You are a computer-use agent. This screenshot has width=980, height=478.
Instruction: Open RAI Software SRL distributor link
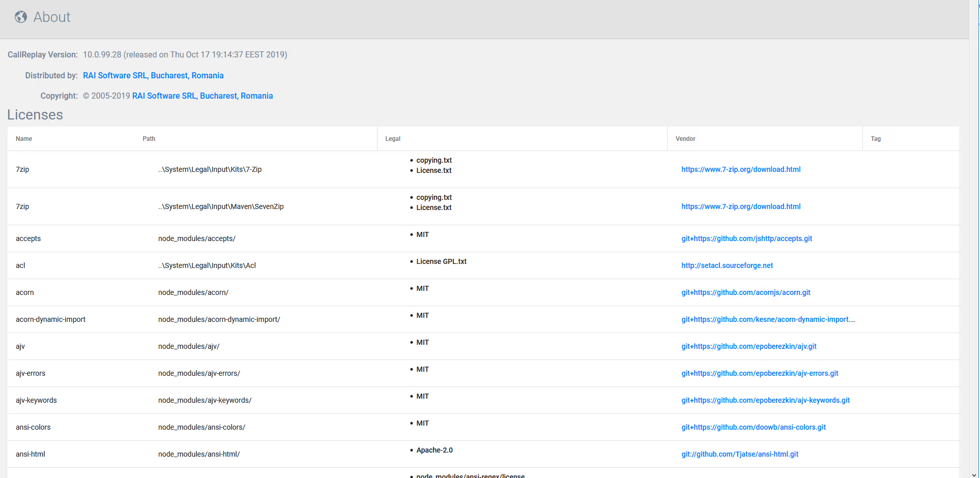point(153,75)
